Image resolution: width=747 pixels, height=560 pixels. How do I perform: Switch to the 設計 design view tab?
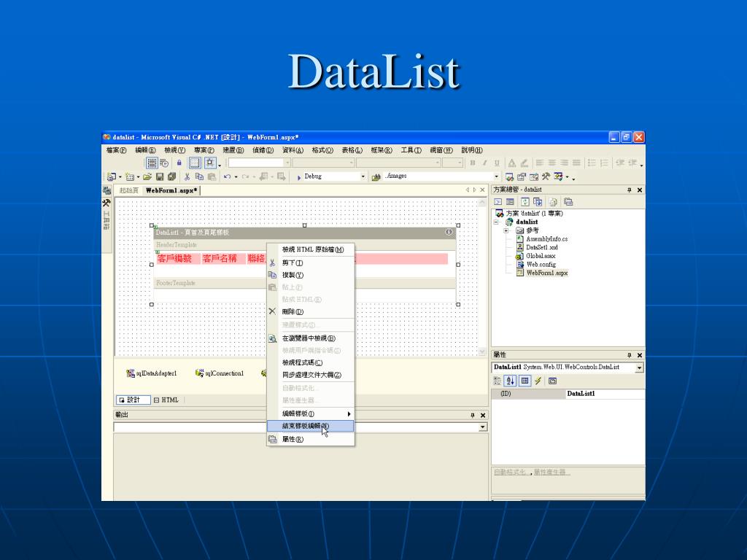(133, 400)
